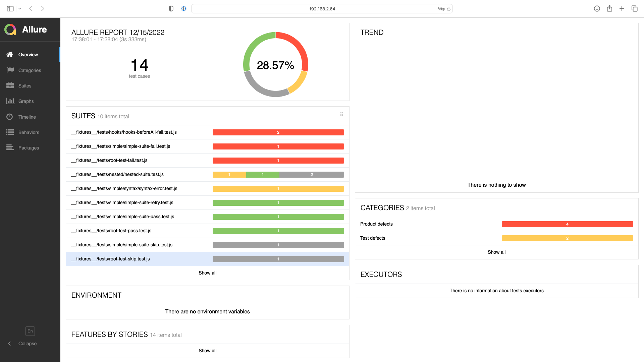Click the Packages sidebar icon
This screenshot has height=362, width=644.
(10, 147)
